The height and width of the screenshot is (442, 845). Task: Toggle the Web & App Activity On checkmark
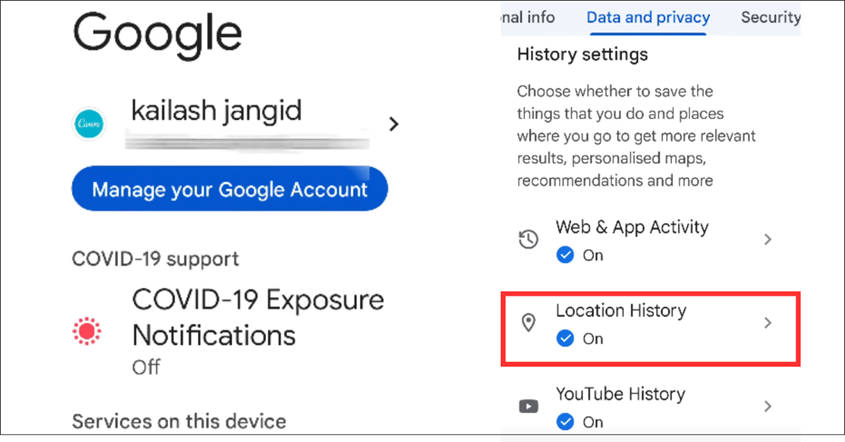pos(565,255)
